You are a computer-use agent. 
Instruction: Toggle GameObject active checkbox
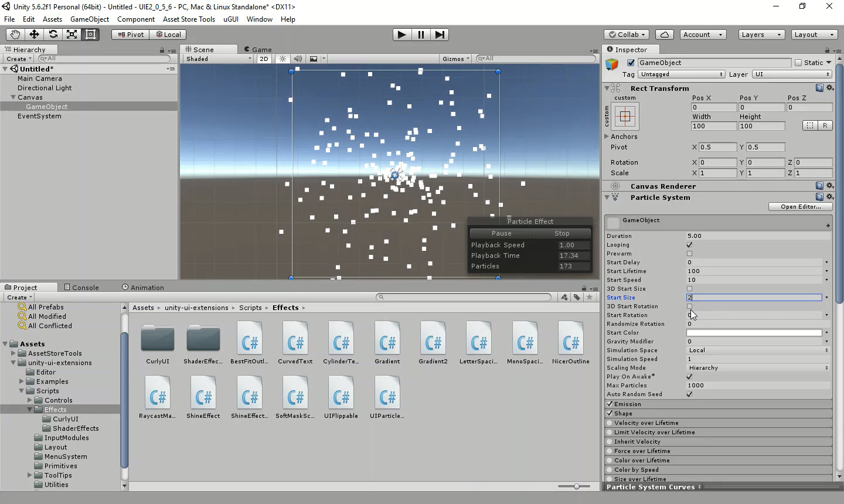coord(631,63)
